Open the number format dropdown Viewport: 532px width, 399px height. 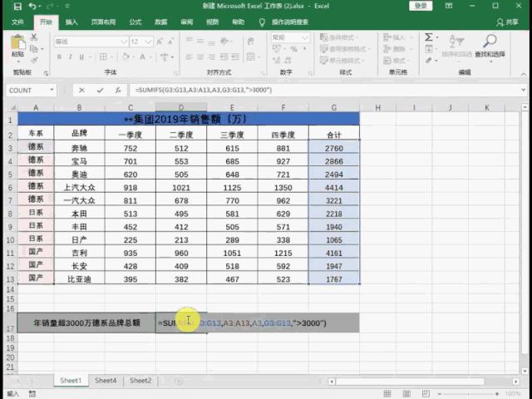(305, 37)
